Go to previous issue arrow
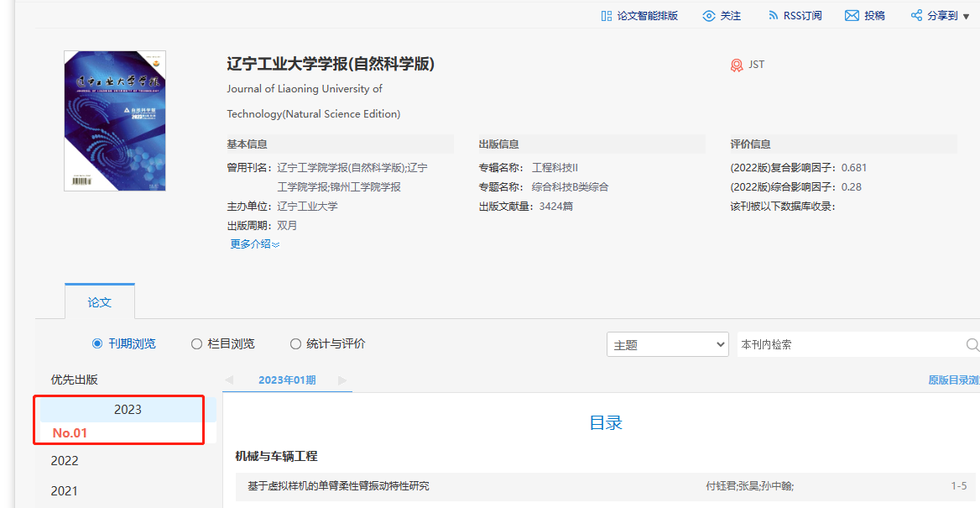The width and height of the screenshot is (980, 508). point(229,380)
